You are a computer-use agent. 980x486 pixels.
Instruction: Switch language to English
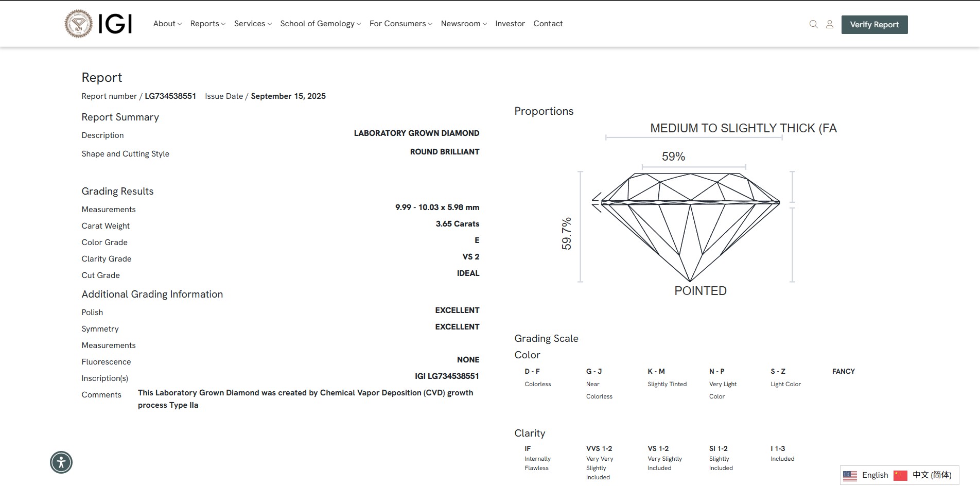[875, 475]
